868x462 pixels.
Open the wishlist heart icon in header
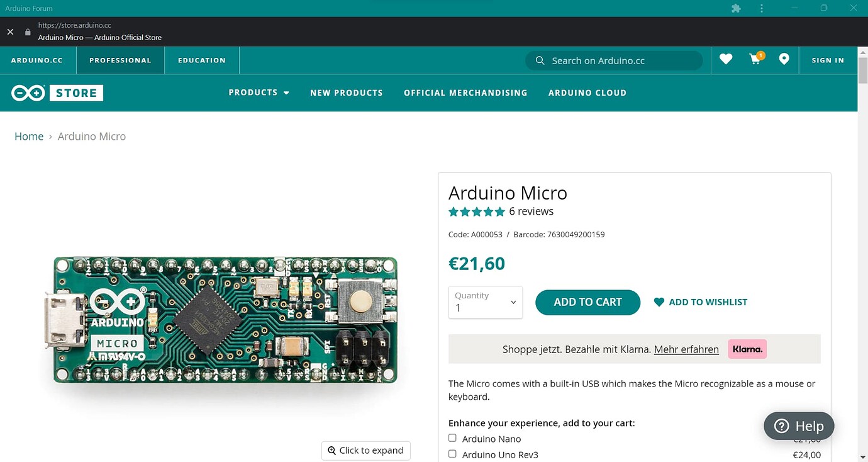725,59
